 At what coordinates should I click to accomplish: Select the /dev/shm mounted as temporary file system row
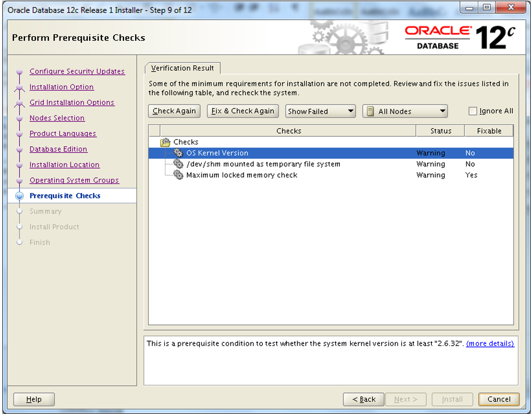coord(331,164)
